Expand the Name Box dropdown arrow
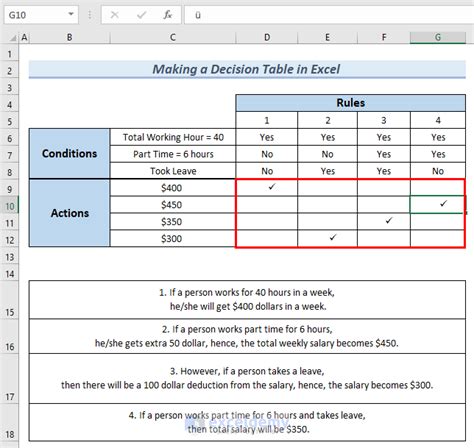Viewport: 474px width, 448px height. [x=71, y=14]
